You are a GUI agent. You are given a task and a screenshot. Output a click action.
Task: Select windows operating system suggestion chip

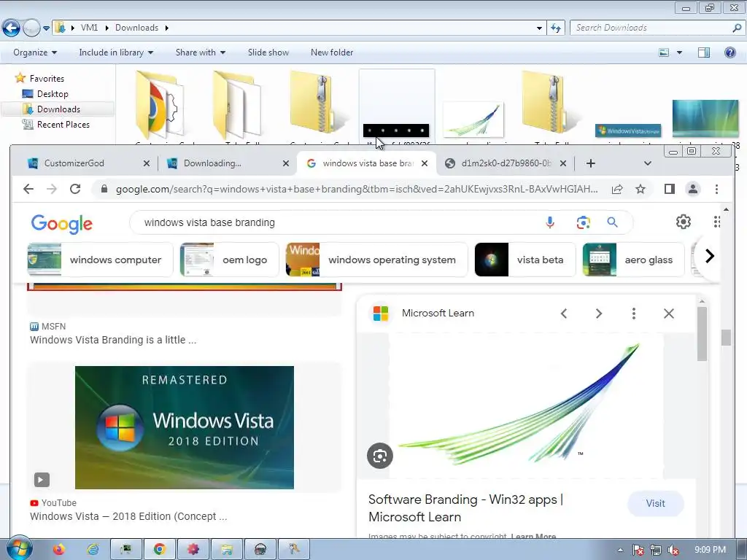point(377,260)
